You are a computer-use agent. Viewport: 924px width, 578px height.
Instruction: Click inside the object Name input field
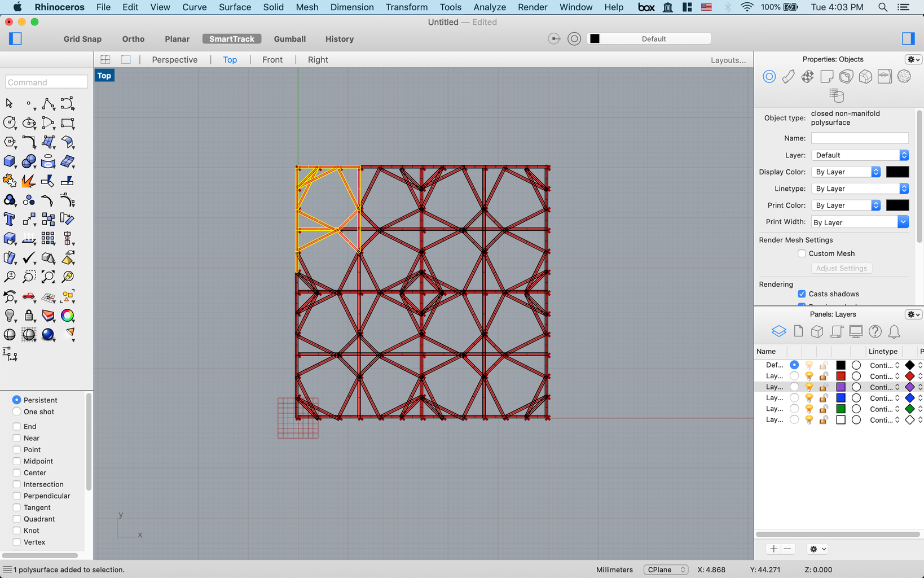859,138
